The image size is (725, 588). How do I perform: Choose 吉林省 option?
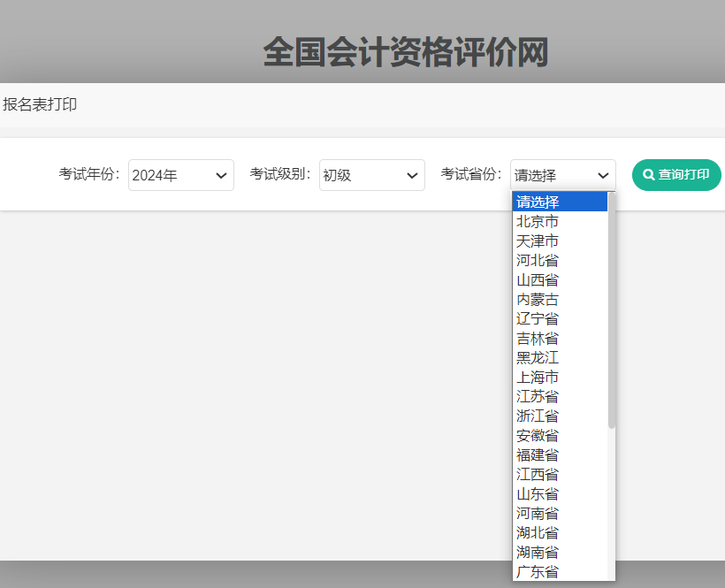pos(560,339)
